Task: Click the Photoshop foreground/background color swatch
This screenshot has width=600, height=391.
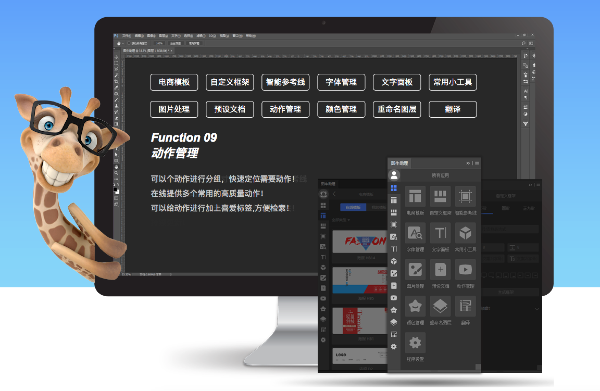Action: pyautogui.click(x=116, y=191)
